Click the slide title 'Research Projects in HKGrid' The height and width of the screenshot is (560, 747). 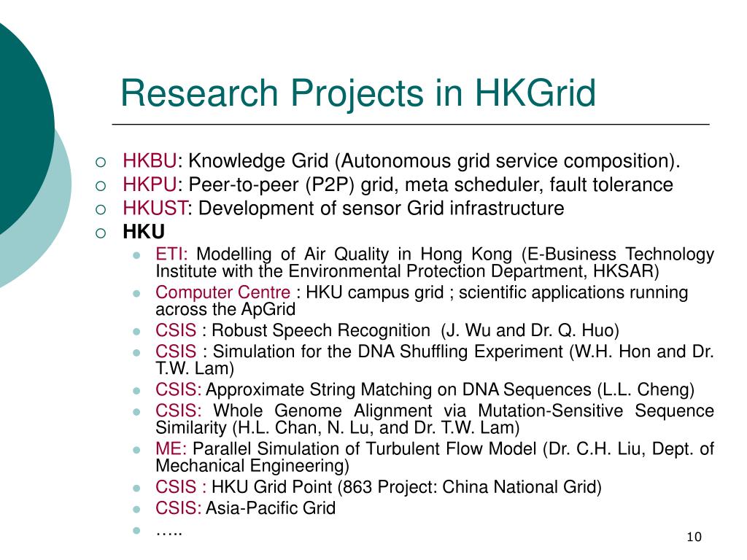[x=358, y=93]
